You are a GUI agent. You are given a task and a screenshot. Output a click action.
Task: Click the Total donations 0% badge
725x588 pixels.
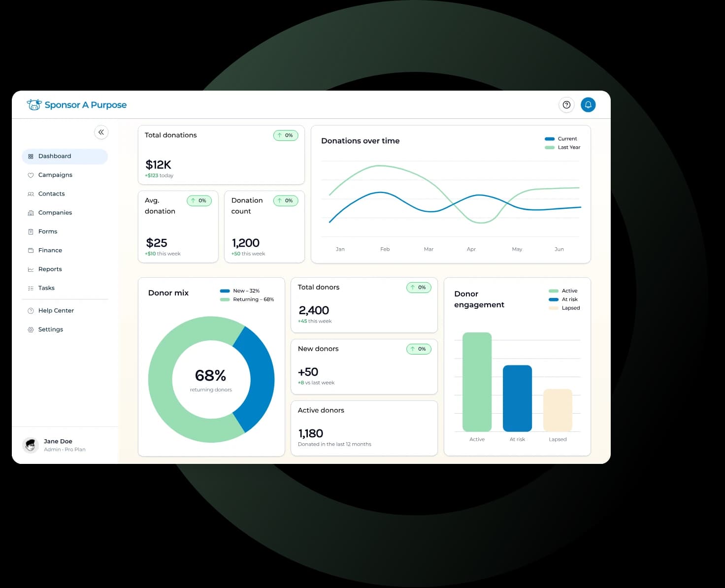point(286,135)
